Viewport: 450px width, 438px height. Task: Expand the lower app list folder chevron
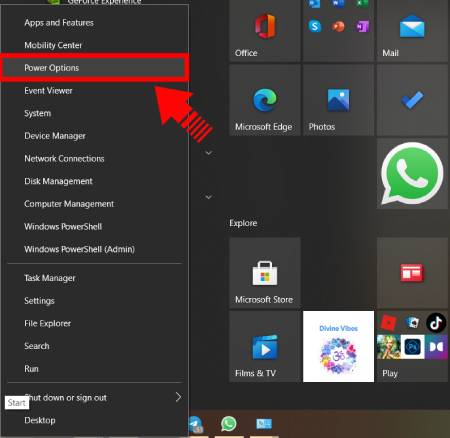click(209, 197)
